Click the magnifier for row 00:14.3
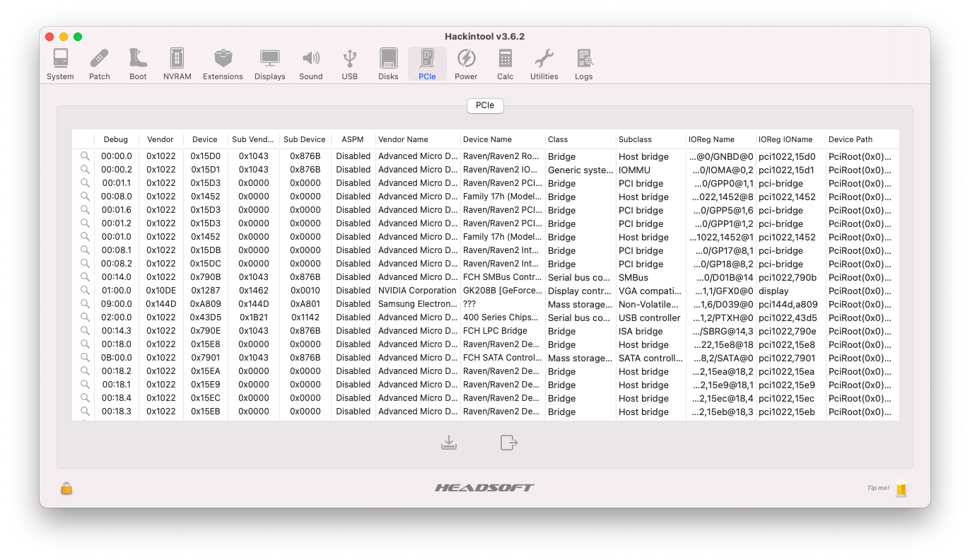Viewport: 970px width, 560px height. click(85, 331)
